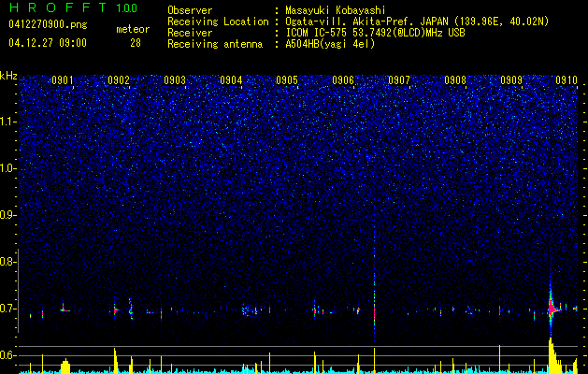Click the largest yellow power peak before 0910
Image resolution: width=588 pixels, height=374 pixels.
click(553, 355)
